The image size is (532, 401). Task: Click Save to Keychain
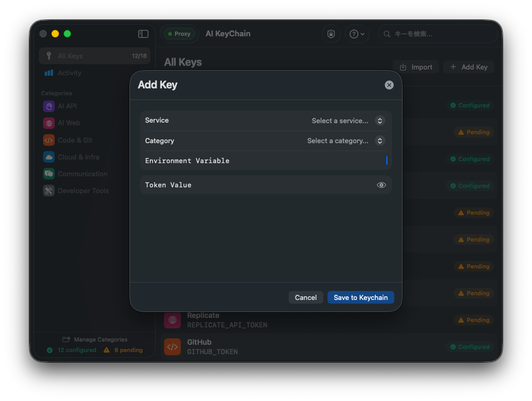361,297
